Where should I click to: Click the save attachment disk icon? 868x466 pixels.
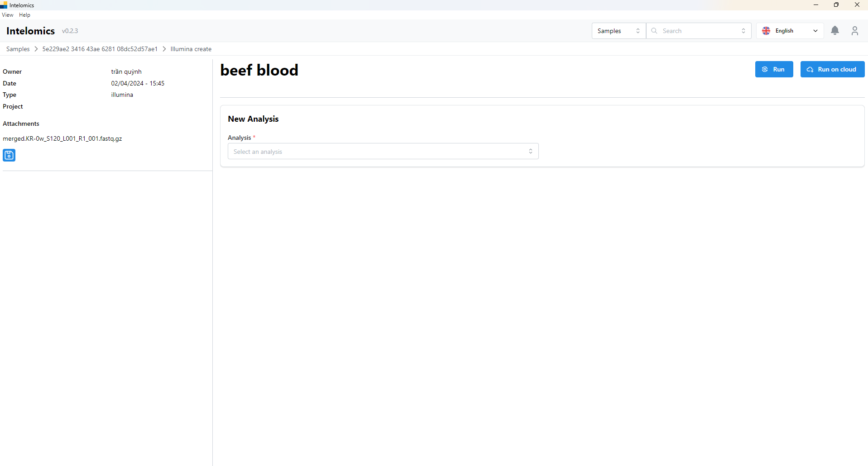click(x=9, y=155)
